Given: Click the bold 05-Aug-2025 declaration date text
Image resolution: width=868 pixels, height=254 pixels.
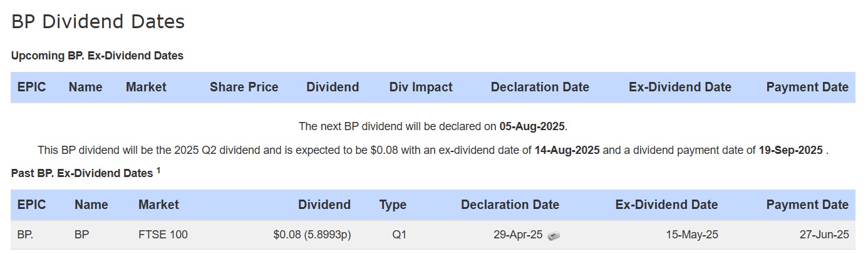Looking at the screenshot, I should [532, 126].
